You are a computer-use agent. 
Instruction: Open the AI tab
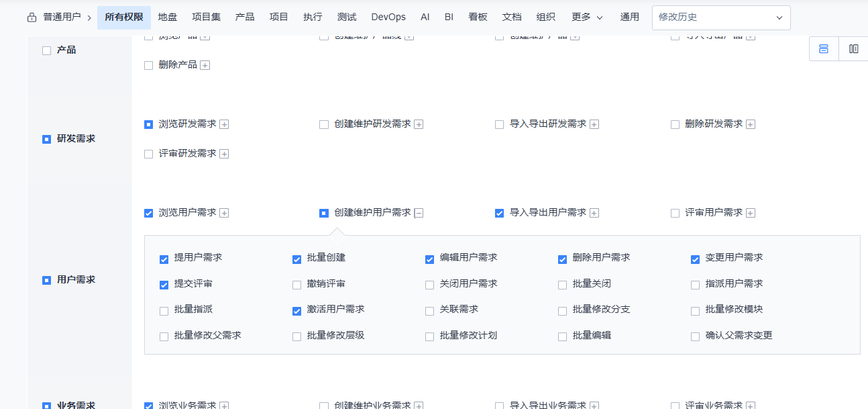425,17
